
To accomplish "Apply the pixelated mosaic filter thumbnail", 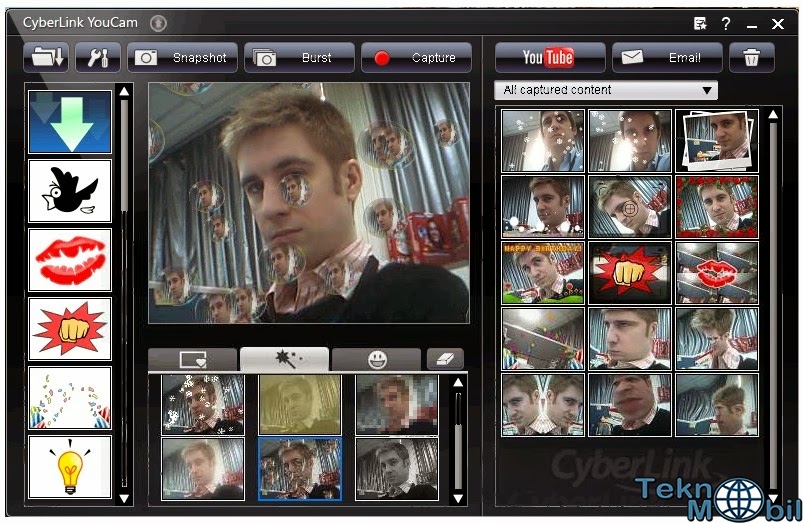I will tap(397, 405).
